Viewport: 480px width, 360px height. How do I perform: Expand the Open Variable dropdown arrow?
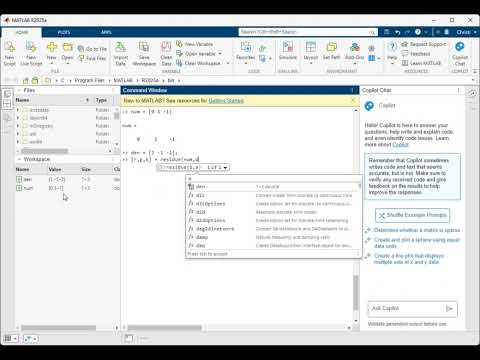[220, 54]
